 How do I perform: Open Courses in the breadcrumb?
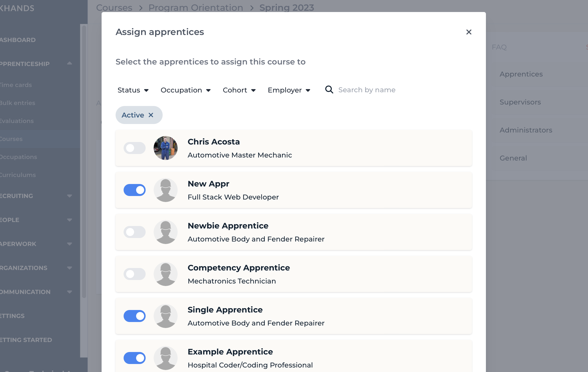point(114,8)
